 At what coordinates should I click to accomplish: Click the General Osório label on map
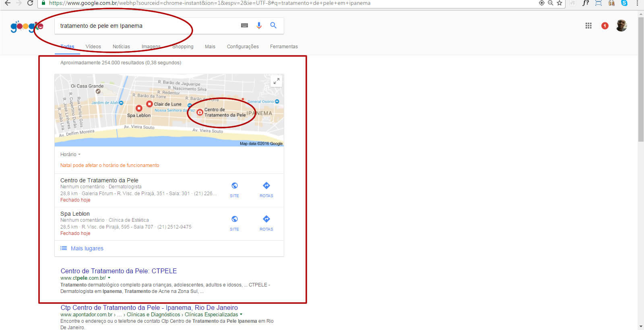tap(260, 101)
